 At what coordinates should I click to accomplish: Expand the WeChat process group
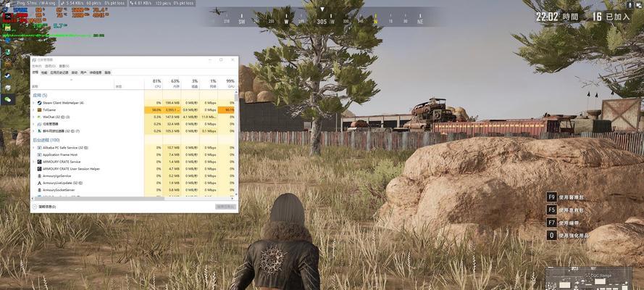coord(33,117)
